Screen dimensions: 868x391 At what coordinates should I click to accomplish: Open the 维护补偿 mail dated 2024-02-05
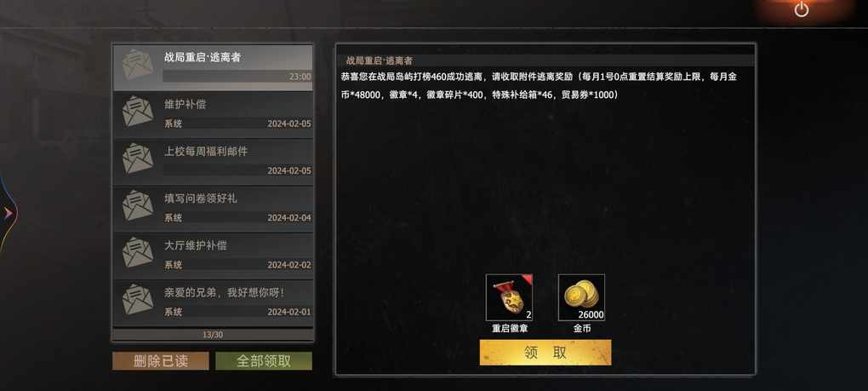213,115
